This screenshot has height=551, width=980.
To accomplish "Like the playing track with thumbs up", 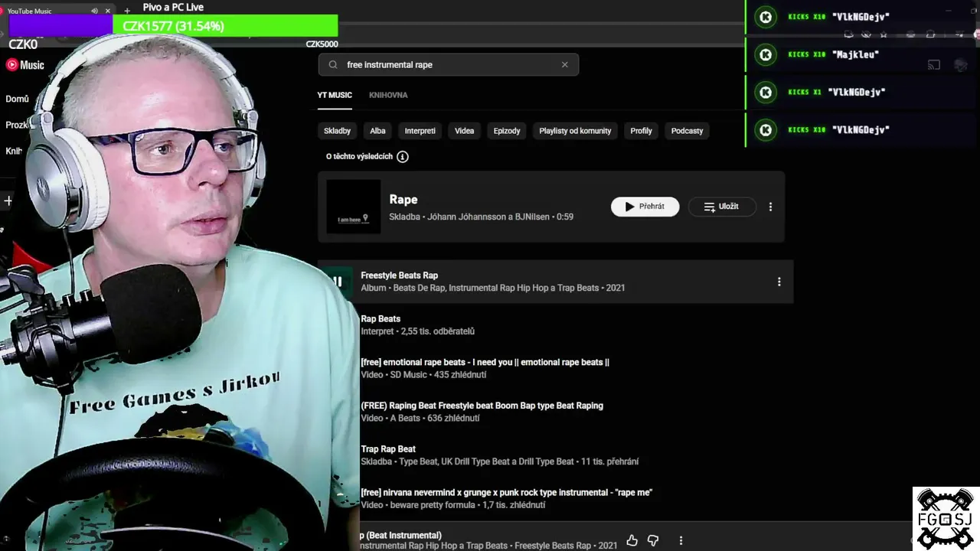I will (632, 541).
